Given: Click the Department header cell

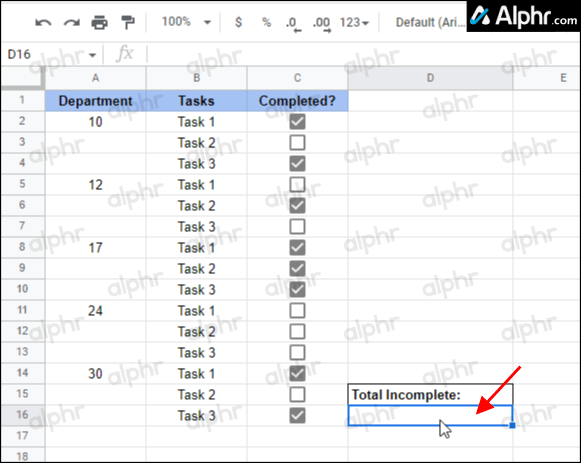Looking at the screenshot, I should [96, 101].
